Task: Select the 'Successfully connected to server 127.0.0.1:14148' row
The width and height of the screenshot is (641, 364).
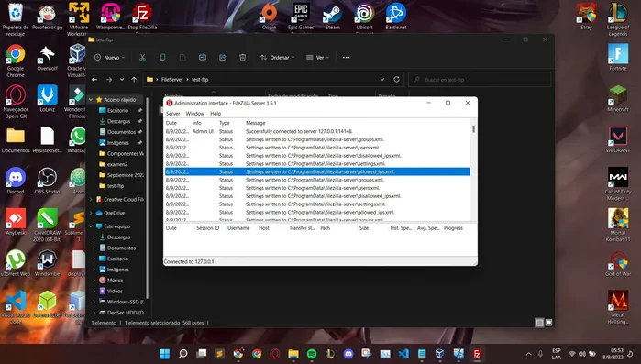Action: (x=317, y=131)
